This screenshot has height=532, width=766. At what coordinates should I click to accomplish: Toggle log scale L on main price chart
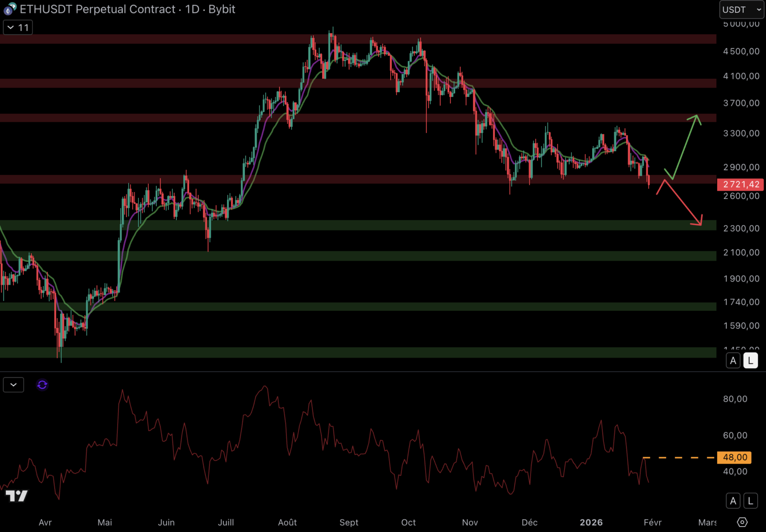pyautogui.click(x=750, y=361)
